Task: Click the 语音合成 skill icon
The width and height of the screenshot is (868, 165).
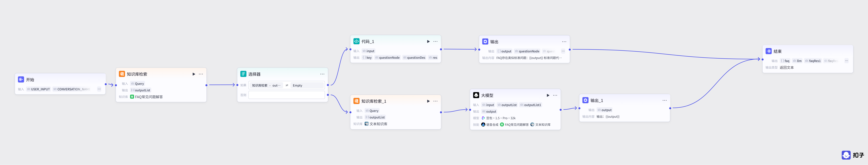Action: [483, 125]
